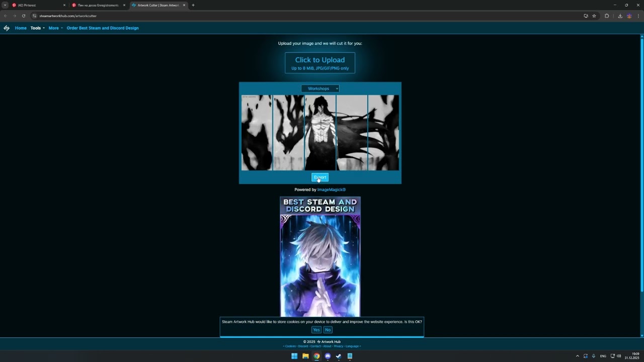Open Steam from the taskbar
Viewport: 644px width, 362px height.
pos(339,356)
